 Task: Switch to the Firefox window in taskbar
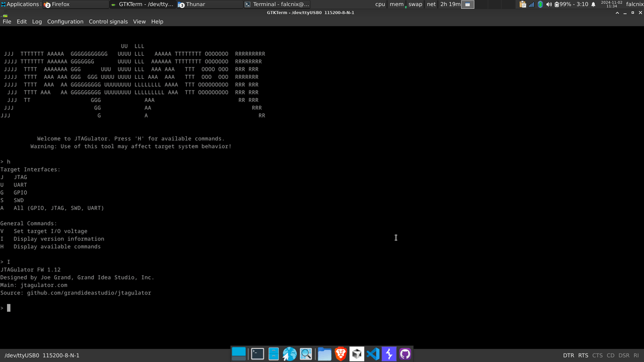75,4
